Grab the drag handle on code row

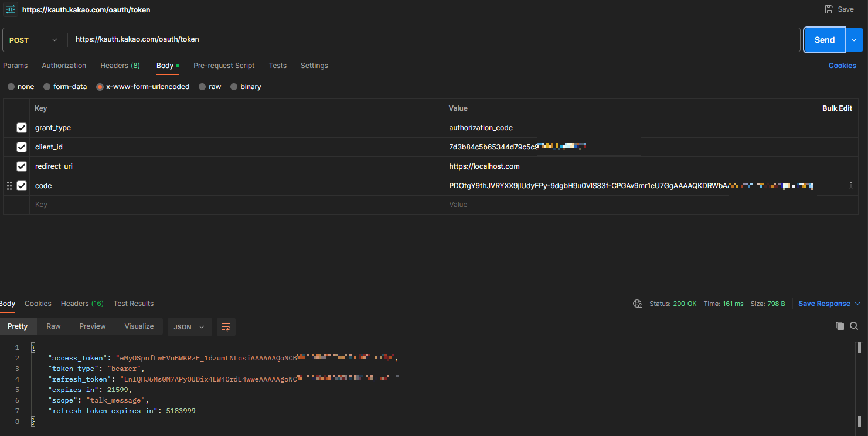tap(9, 186)
